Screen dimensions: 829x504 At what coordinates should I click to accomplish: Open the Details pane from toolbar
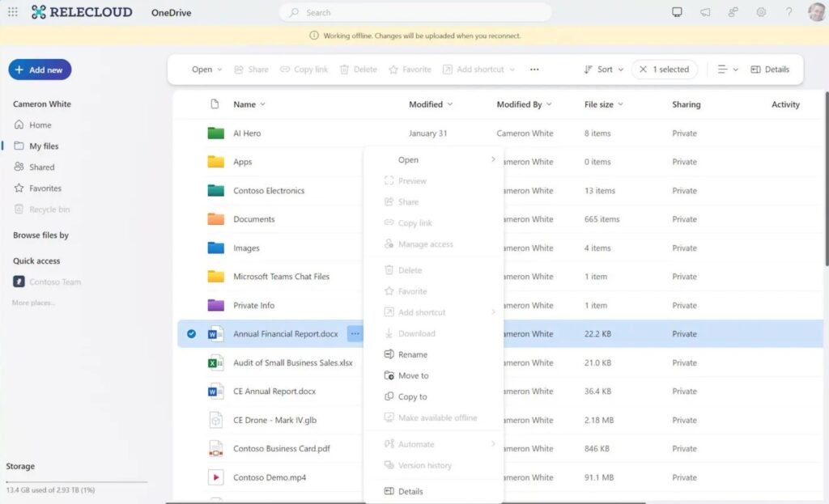point(770,70)
